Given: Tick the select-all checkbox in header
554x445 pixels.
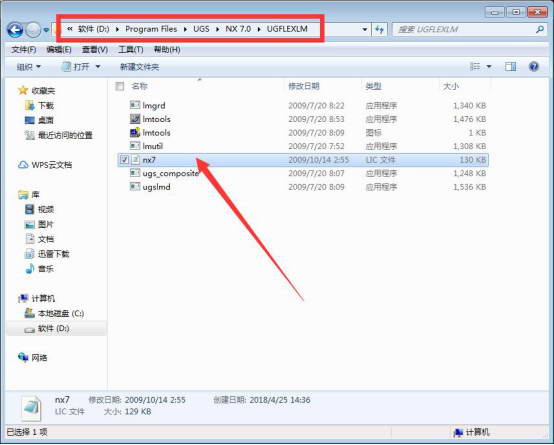Looking at the screenshot, I should point(120,86).
